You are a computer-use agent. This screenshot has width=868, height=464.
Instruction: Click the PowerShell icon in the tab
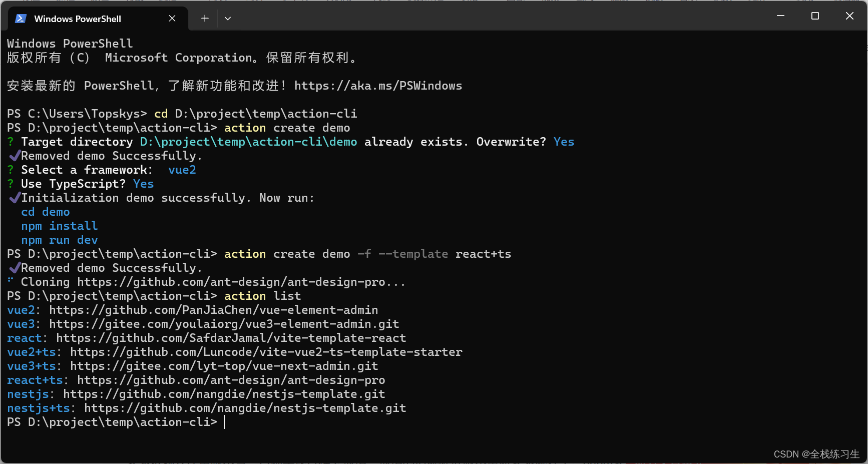click(x=21, y=19)
